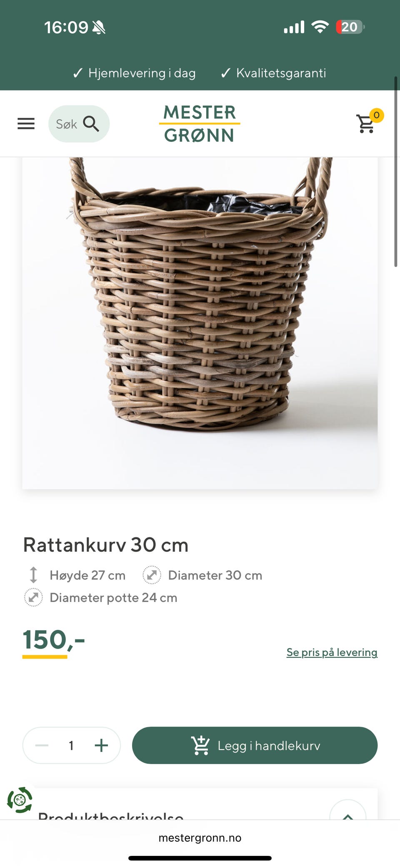Expand the Produktbeskrivelse heading

[x=111, y=815]
